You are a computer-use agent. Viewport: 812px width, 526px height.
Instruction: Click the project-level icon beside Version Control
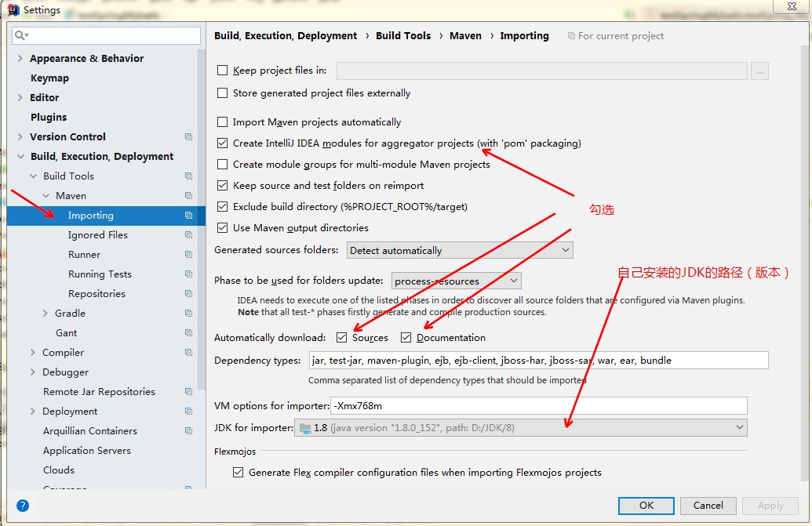[x=188, y=136]
